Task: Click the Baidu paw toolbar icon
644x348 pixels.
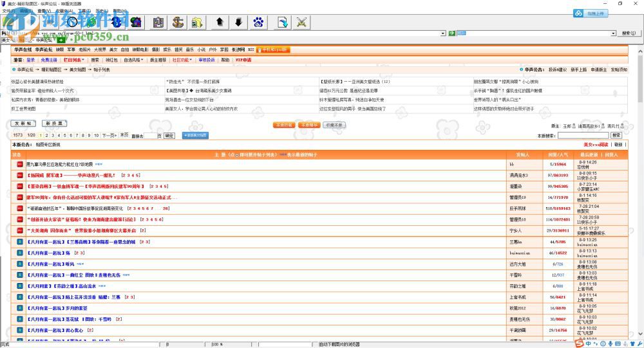Action: tap(258, 23)
